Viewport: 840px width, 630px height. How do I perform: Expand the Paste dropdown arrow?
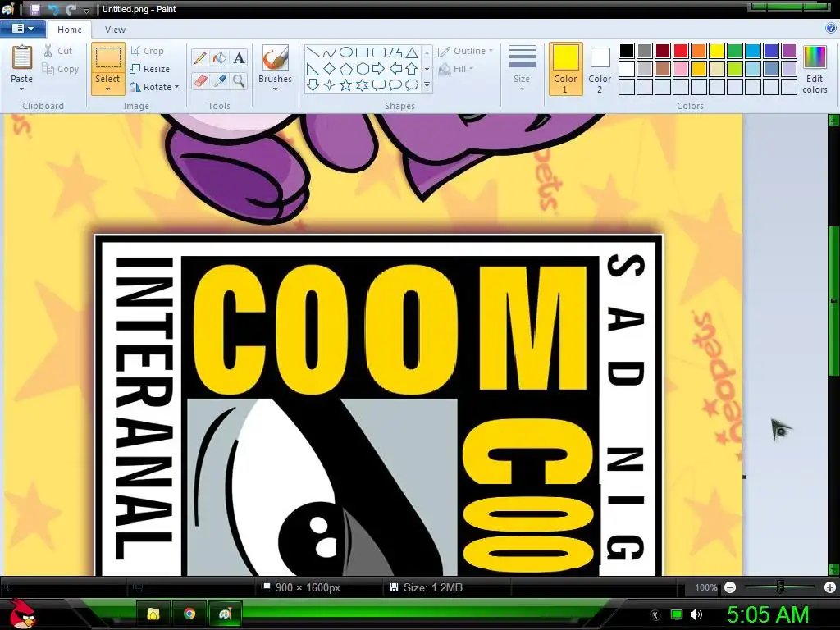(x=21, y=89)
